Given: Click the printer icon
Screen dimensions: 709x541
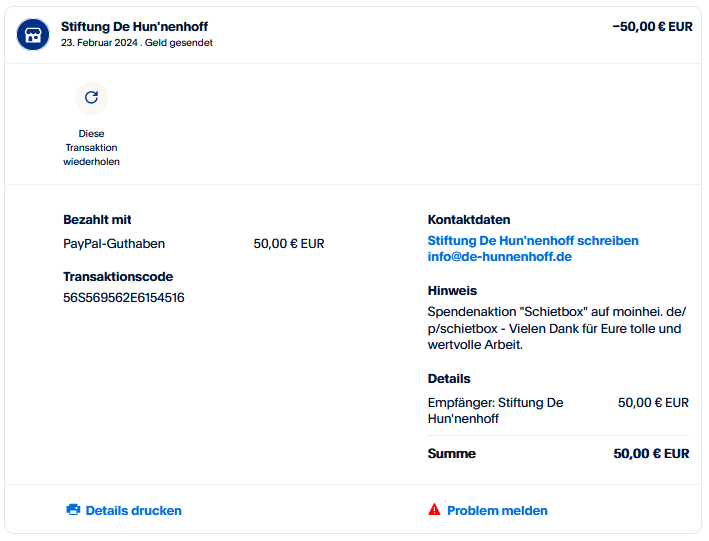Looking at the screenshot, I should [x=73, y=509].
